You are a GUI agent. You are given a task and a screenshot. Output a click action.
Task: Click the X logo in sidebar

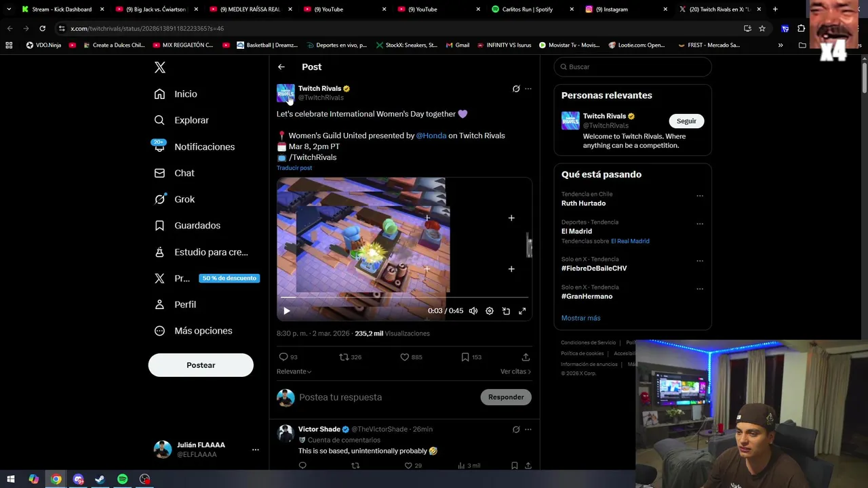(160, 67)
